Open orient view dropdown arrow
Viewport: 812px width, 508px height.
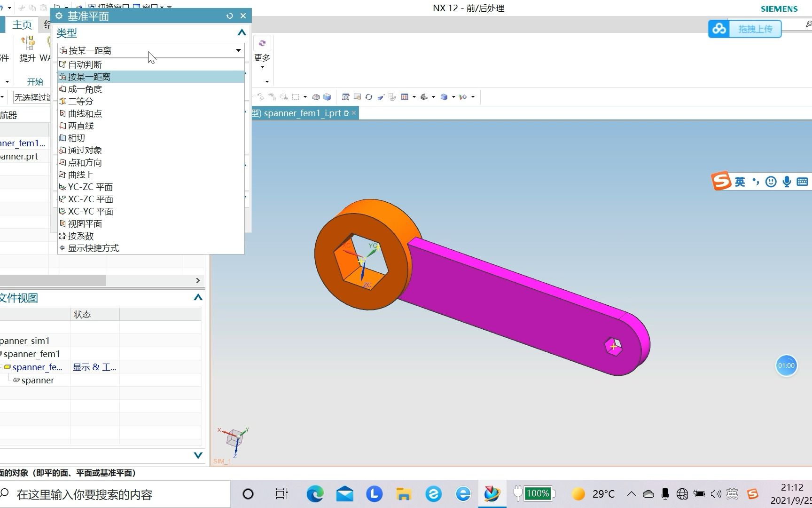tap(414, 97)
